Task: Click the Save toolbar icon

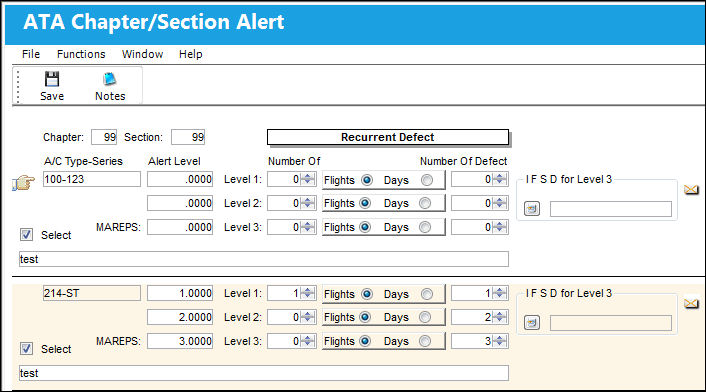Action: coord(52,79)
